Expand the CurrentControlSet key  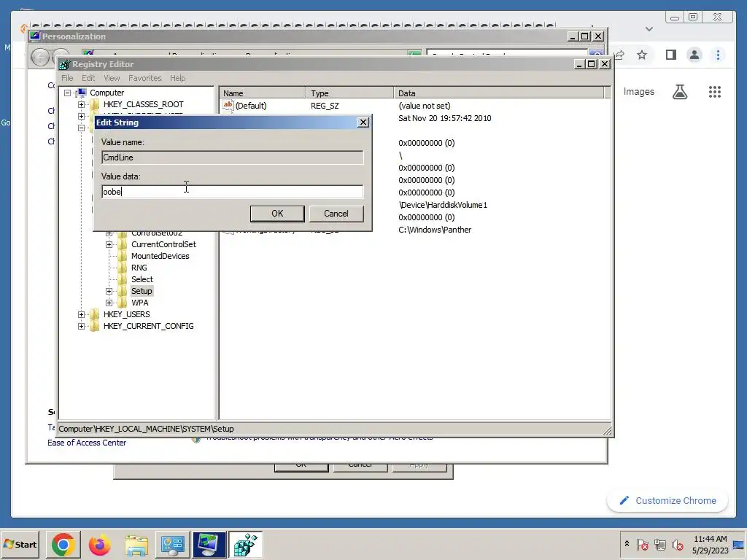click(109, 245)
